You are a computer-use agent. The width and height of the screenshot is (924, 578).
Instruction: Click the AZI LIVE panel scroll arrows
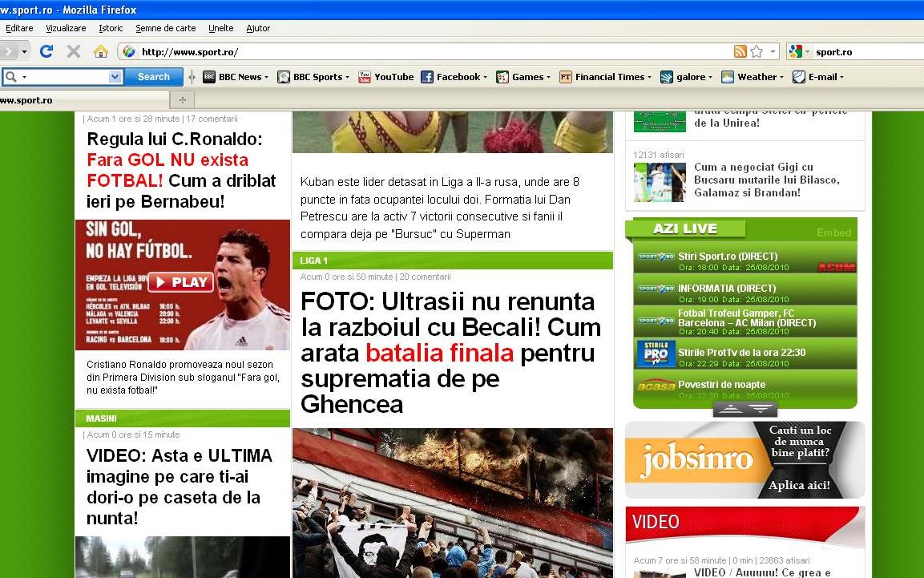pyautogui.click(x=744, y=410)
